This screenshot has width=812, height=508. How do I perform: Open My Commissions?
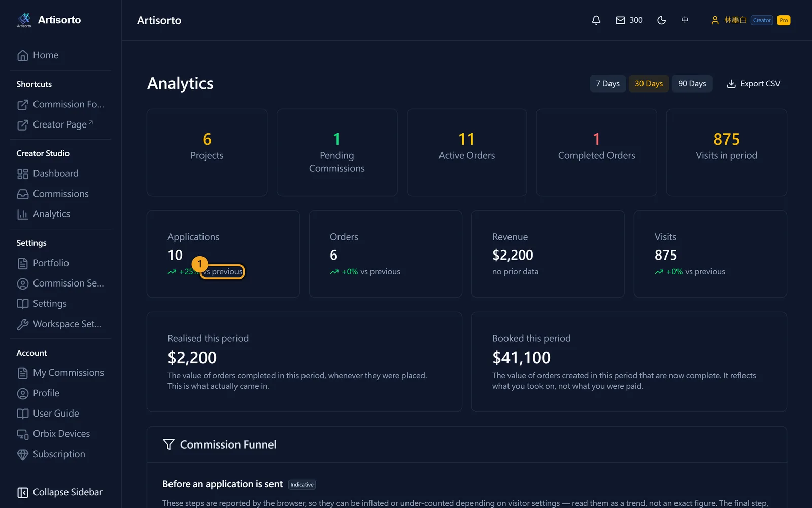(x=60, y=372)
